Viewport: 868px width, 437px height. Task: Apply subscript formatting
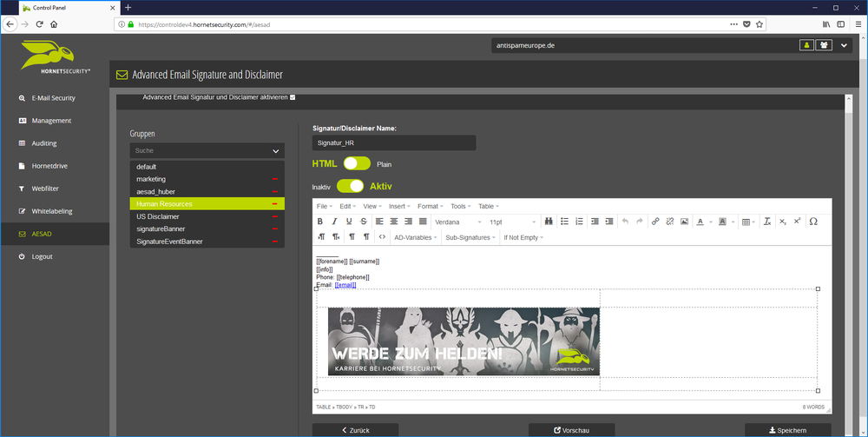coord(782,222)
